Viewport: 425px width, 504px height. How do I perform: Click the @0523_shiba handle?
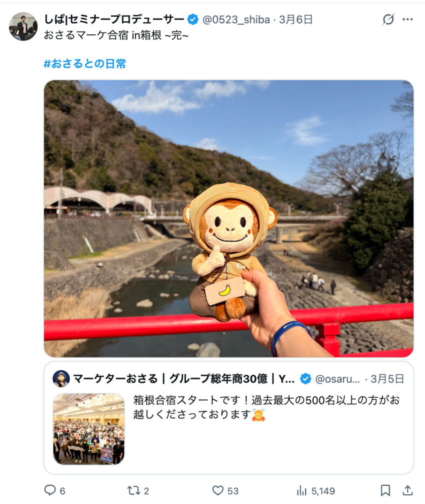pos(236,19)
